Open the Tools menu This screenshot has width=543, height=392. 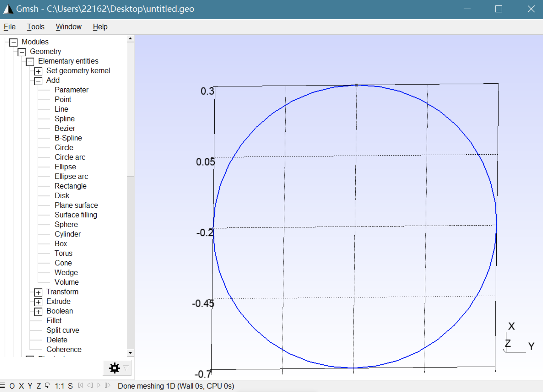pos(36,27)
